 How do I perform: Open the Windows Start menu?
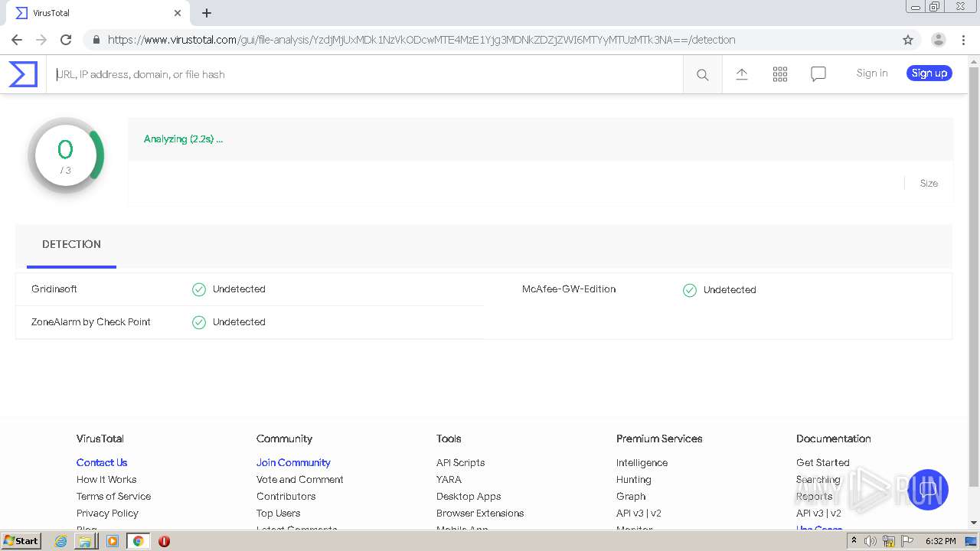point(21,541)
